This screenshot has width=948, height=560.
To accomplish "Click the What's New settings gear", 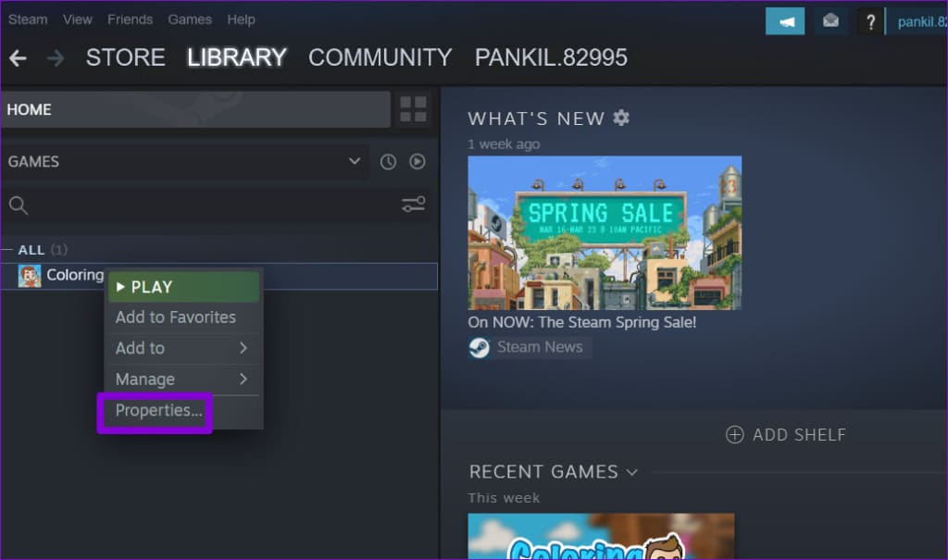I will click(x=620, y=118).
